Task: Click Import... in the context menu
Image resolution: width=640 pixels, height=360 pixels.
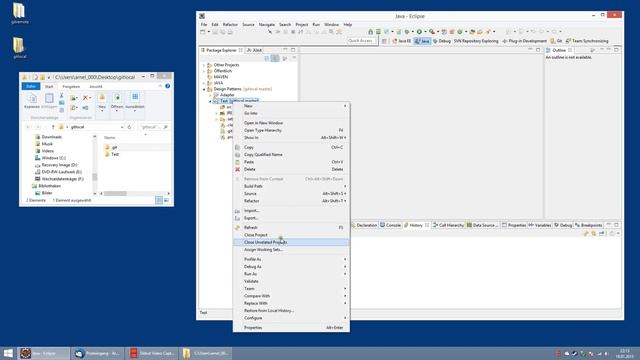Action: click(291, 211)
